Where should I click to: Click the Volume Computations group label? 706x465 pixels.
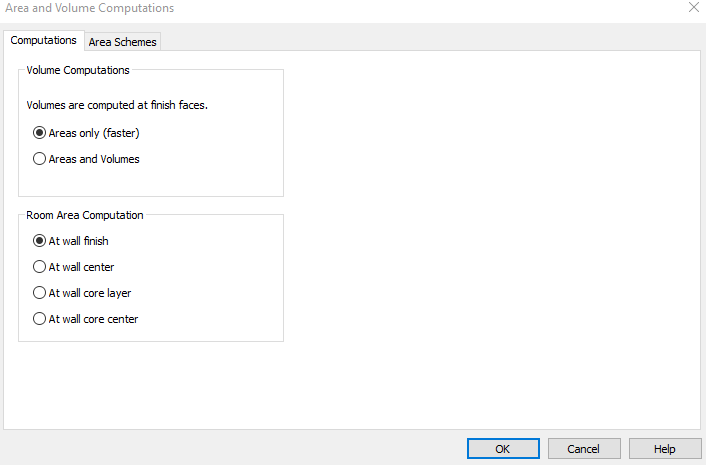coord(78,70)
